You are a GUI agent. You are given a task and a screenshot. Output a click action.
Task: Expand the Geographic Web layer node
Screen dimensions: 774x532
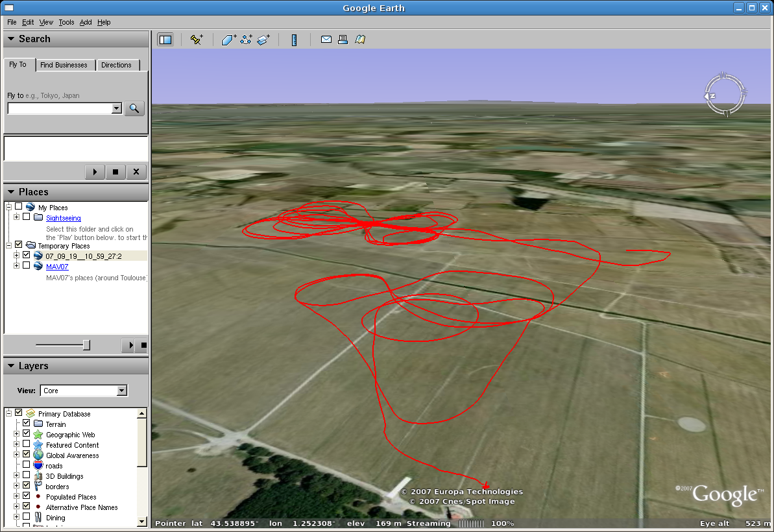16,434
